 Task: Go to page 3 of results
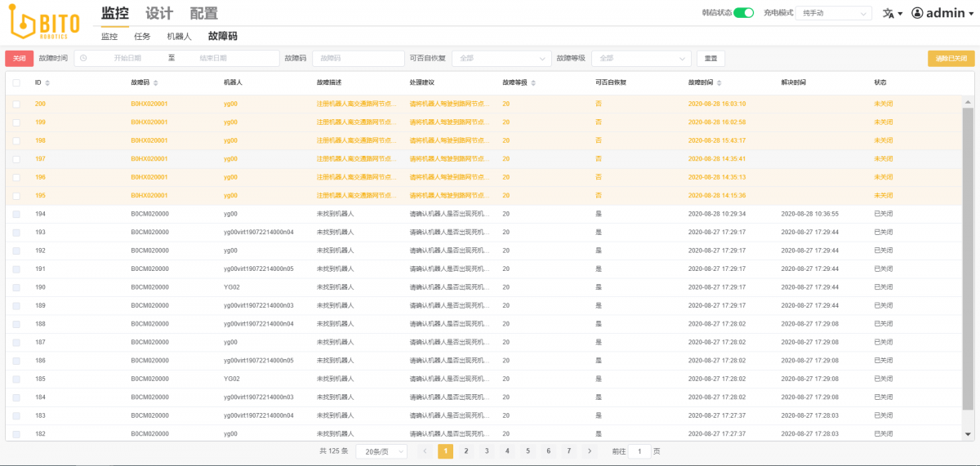[x=487, y=450]
